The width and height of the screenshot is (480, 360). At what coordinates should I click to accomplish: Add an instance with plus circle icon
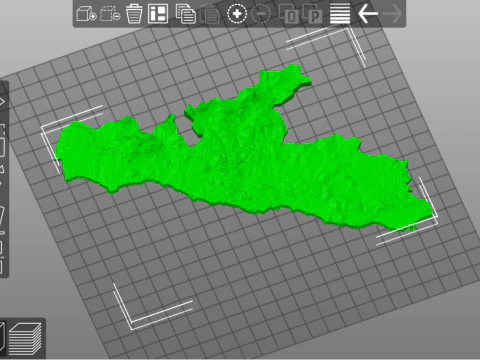[237, 14]
